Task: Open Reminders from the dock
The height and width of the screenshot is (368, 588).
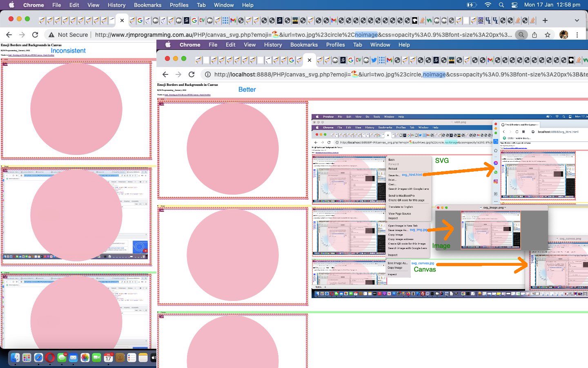Action: pyautogui.click(x=131, y=358)
